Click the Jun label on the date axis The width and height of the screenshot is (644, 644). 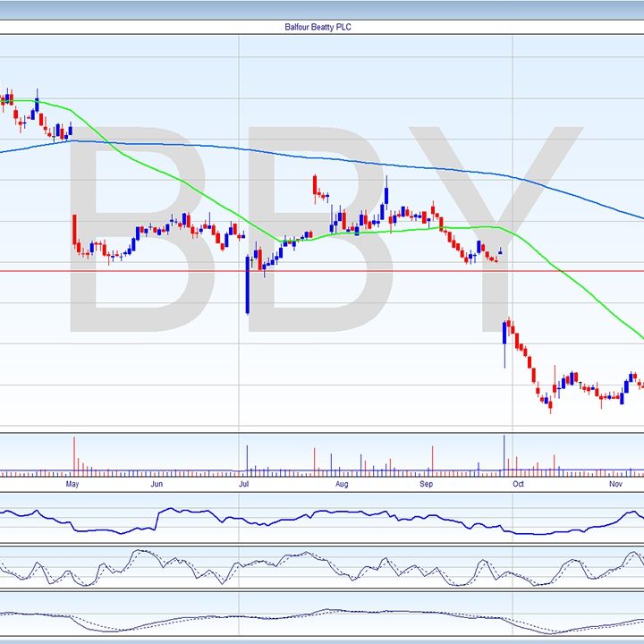pyautogui.click(x=157, y=484)
